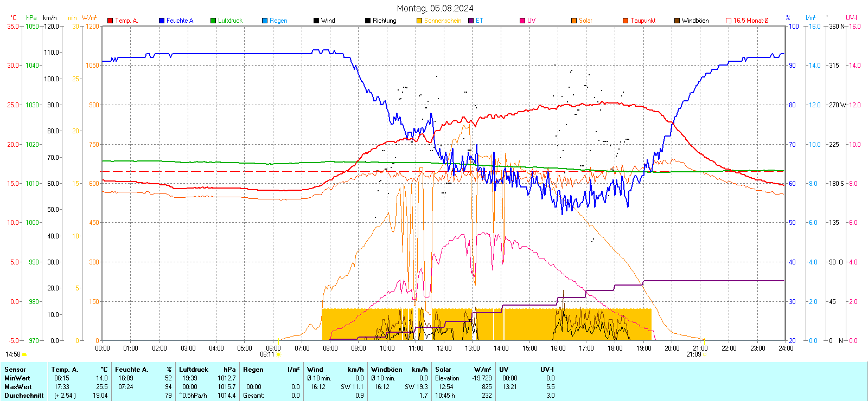Select the Sensor column header in table
This screenshot has height=401, width=868.
click(x=15, y=370)
